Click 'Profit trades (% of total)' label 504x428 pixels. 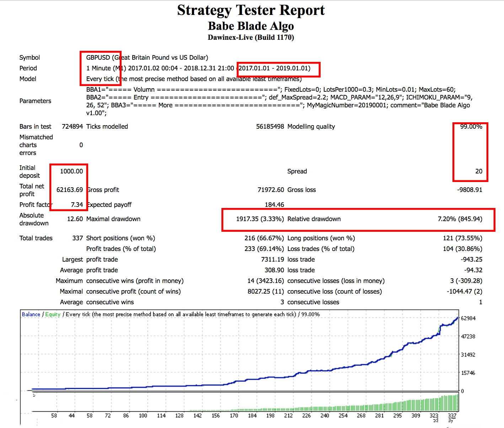click(x=121, y=249)
